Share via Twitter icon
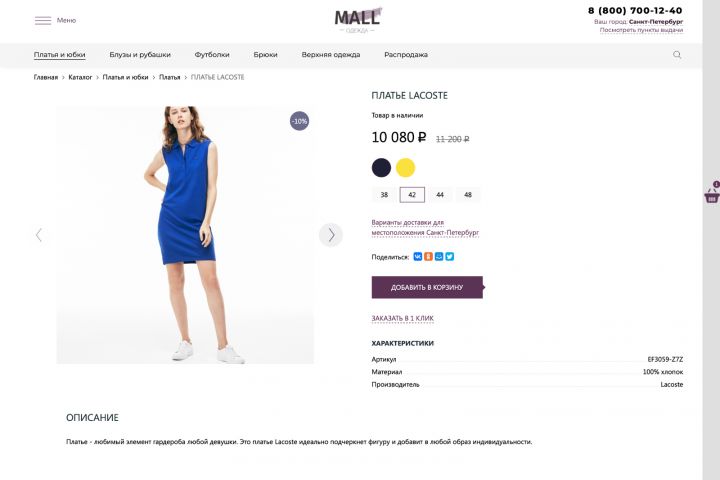 tap(450, 257)
